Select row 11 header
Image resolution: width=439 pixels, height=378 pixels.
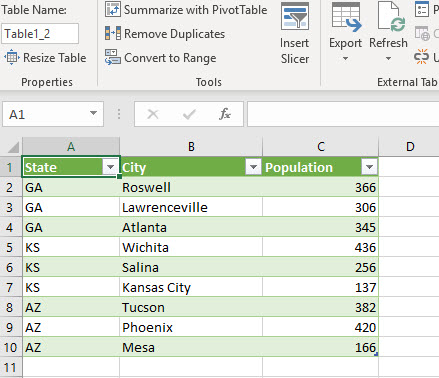pyautogui.click(x=10, y=367)
